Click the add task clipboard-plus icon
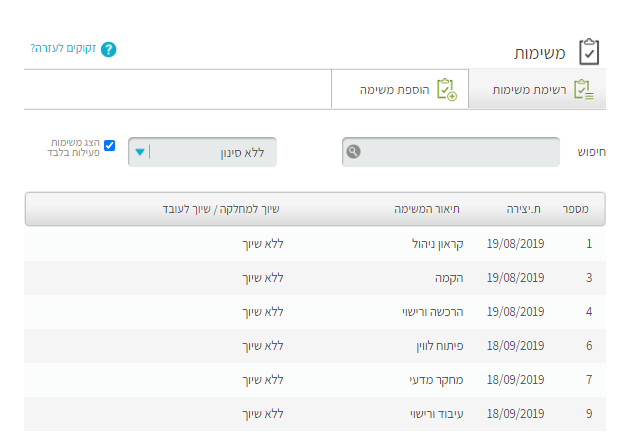619x443 pixels. (x=447, y=90)
